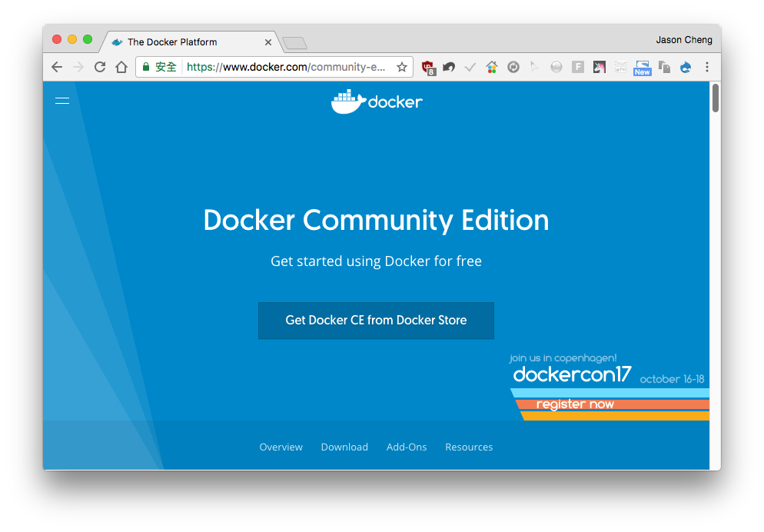Open the Add-Ons section
Image resolution: width=764 pixels, height=532 pixels.
click(x=407, y=447)
